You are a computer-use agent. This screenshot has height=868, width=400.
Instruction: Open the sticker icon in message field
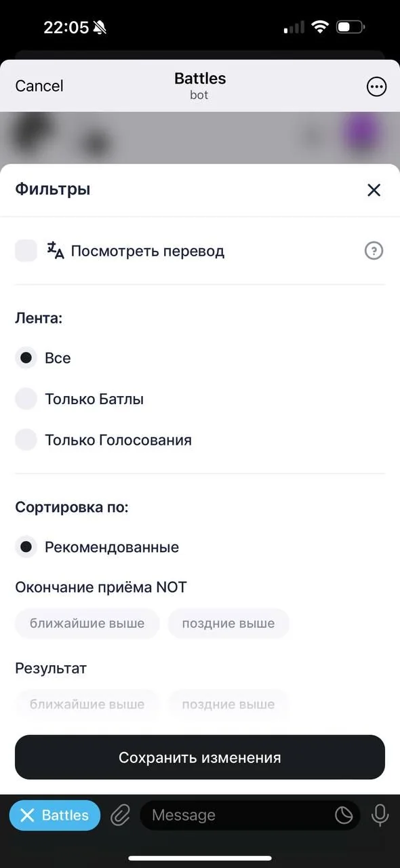[x=344, y=815]
